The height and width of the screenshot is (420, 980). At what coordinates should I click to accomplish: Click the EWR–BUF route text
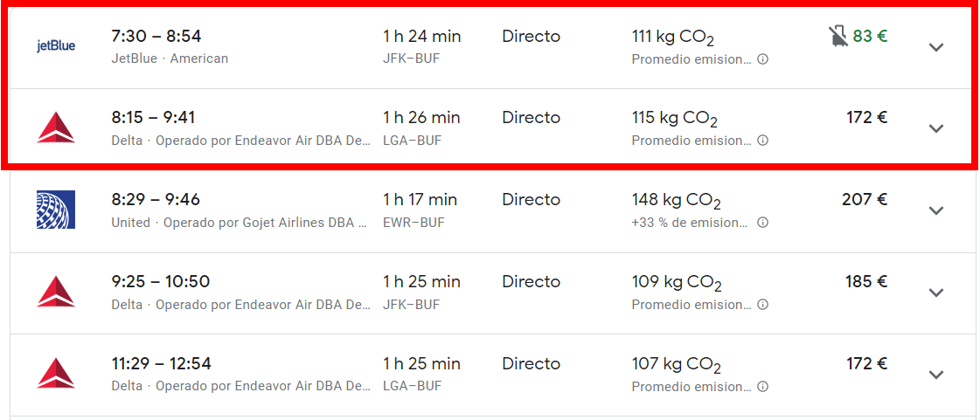tap(414, 223)
